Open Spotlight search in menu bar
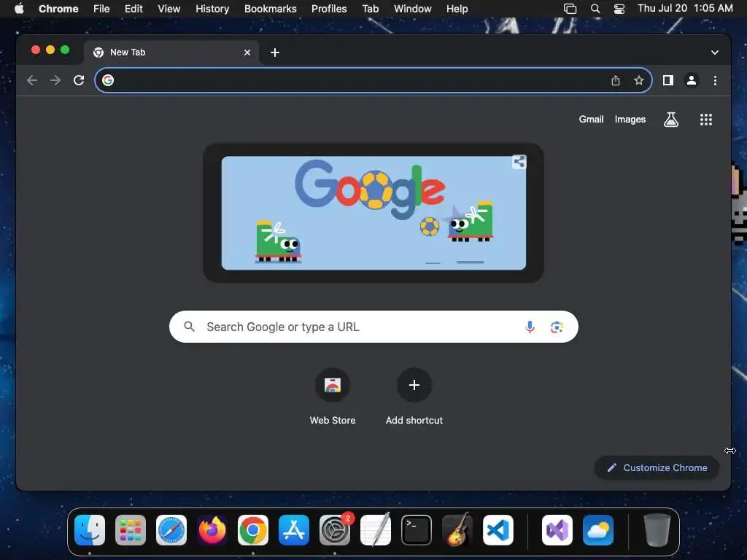The height and width of the screenshot is (560, 747). [x=595, y=9]
